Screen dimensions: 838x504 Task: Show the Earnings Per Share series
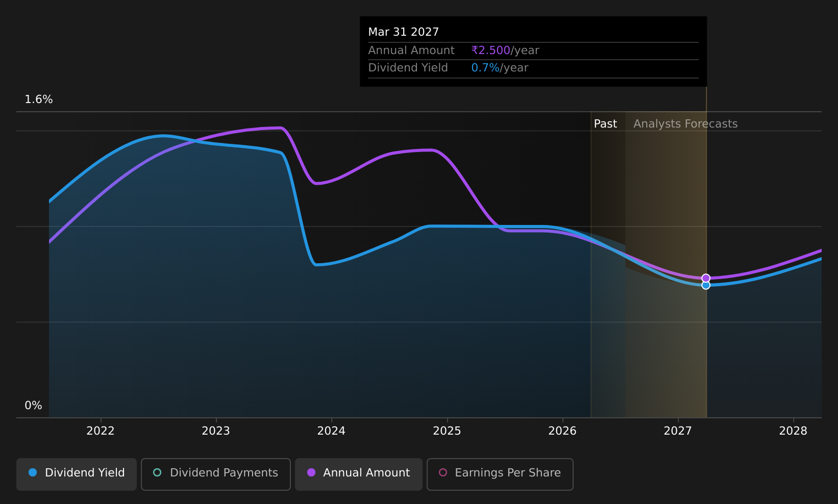(x=500, y=474)
